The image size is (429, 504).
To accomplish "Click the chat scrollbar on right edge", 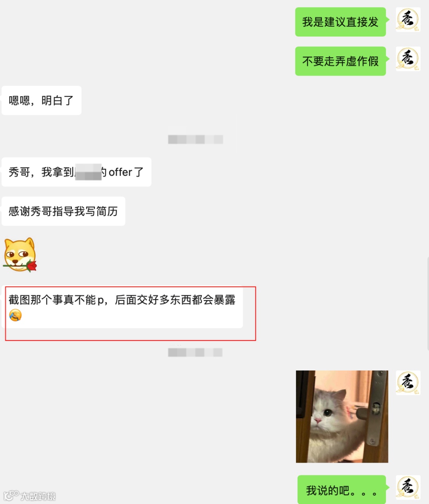I will (428, 304).
